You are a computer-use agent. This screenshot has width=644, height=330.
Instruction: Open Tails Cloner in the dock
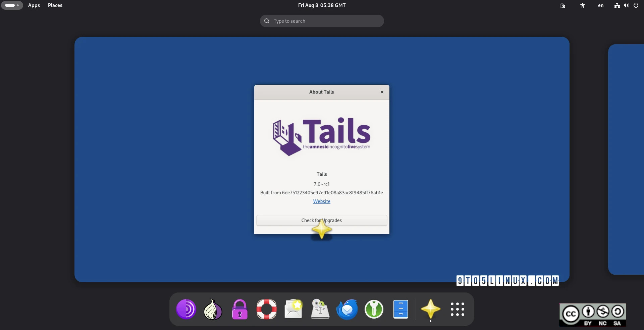tap(320, 309)
